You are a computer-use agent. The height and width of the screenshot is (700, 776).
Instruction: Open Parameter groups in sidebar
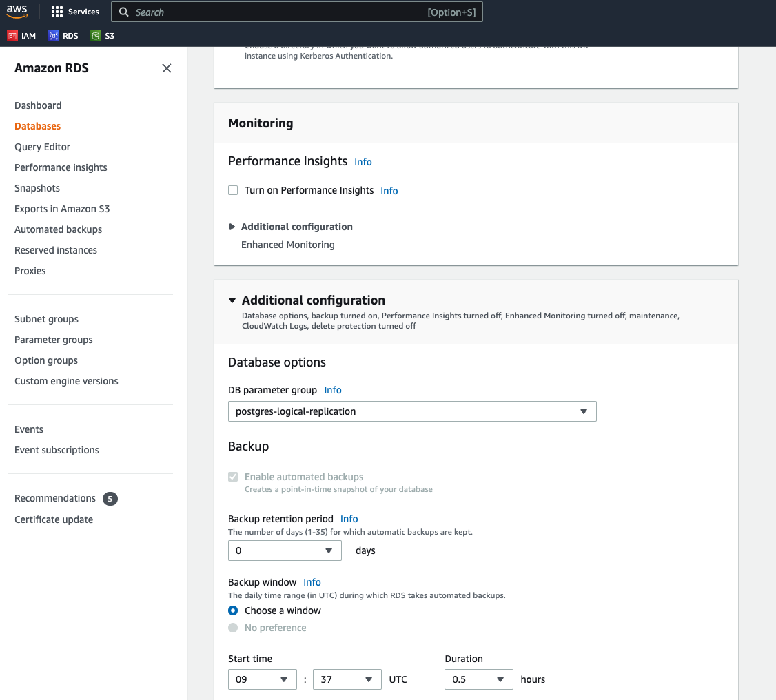54,340
